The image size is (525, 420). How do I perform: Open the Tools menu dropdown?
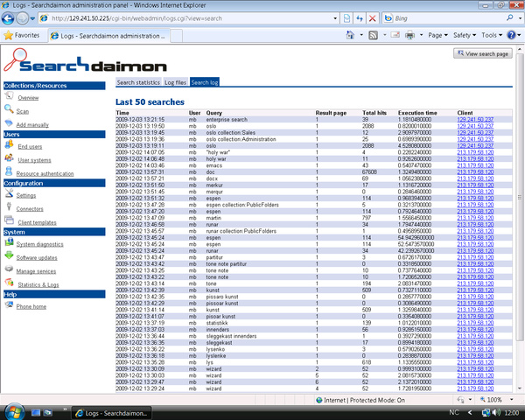[492, 35]
